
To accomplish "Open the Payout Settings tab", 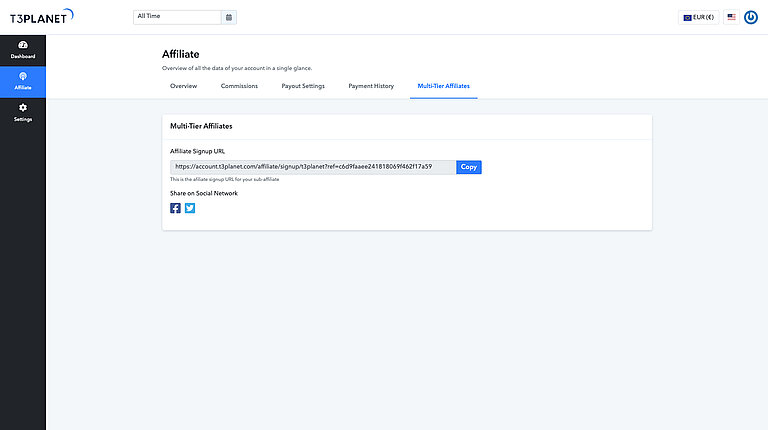I will (303, 86).
